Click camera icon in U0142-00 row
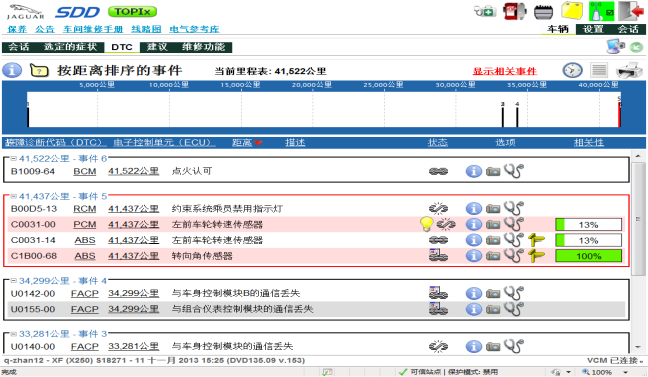 click(x=493, y=293)
